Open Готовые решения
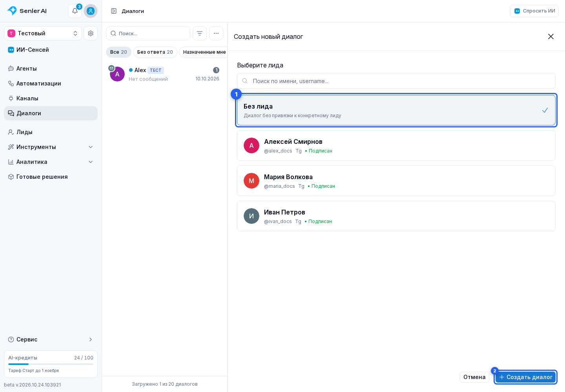The height and width of the screenshot is (392, 565). (51, 177)
